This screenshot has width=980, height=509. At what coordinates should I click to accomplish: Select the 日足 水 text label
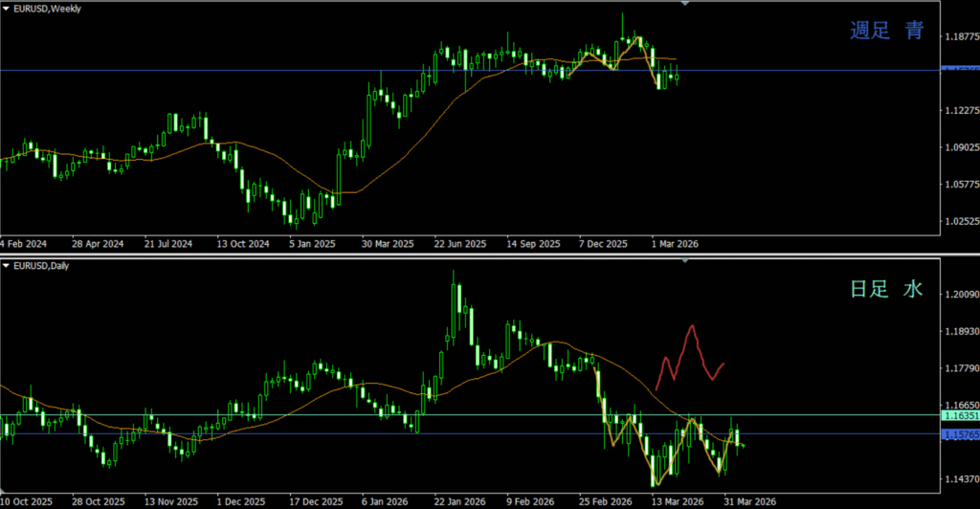(x=887, y=288)
